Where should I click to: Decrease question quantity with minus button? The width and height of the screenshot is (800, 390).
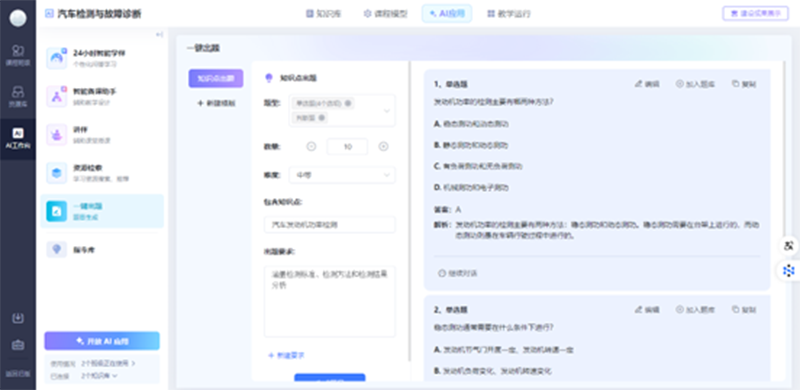coord(311,147)
